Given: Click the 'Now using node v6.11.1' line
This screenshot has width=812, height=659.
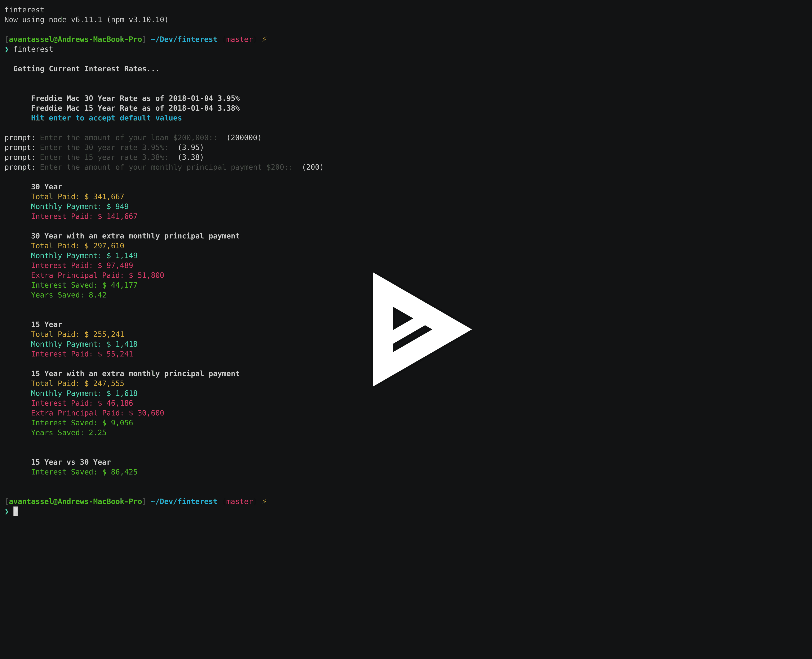Looking at the screenshot, I should [86, 20].
